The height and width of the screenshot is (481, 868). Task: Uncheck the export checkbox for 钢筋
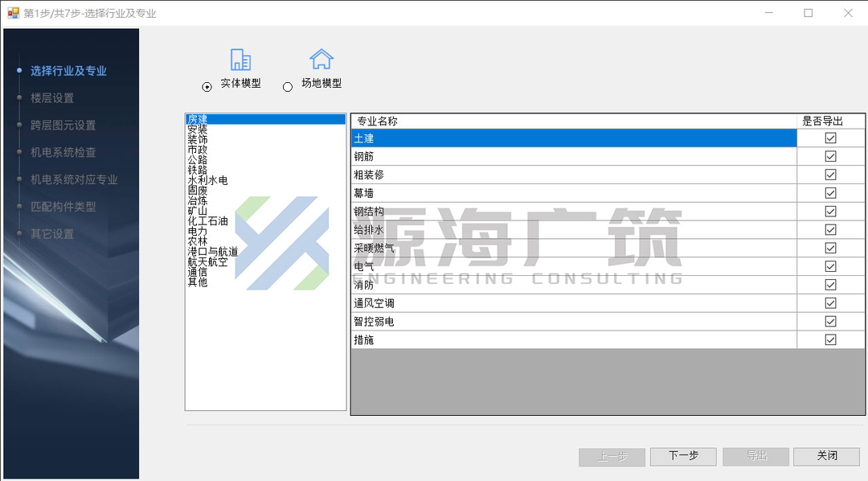click(x=830, y=156)
